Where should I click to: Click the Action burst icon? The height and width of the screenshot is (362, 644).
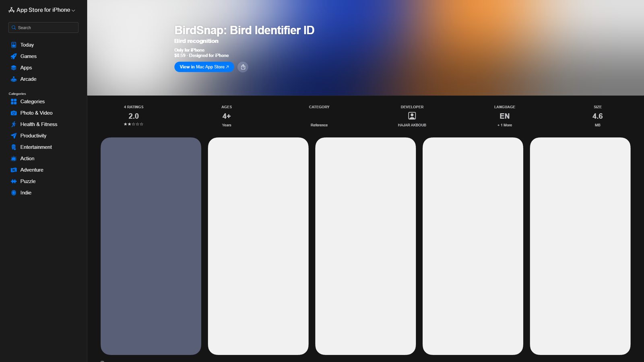[x=14, y=158]
